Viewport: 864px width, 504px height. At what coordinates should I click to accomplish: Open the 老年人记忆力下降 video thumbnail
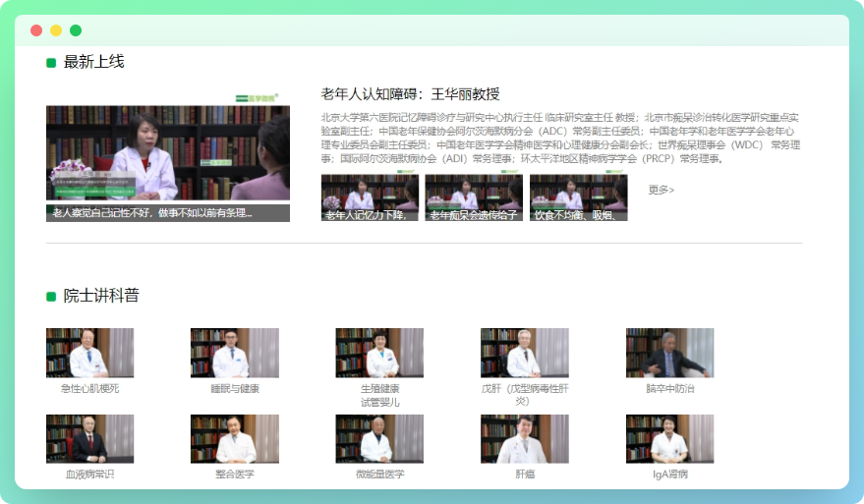[x=370, y=197]
